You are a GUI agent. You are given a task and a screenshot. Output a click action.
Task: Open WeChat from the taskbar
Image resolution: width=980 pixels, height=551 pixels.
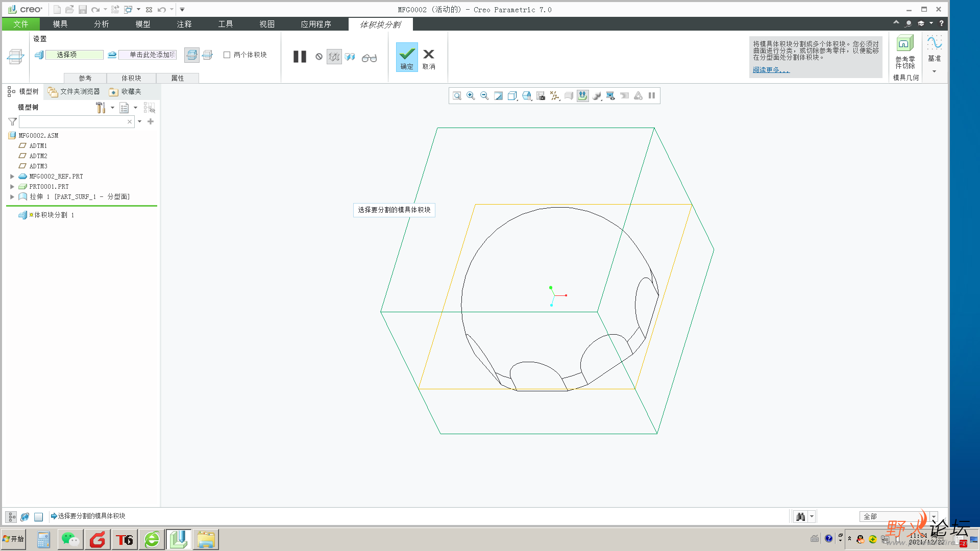coord(70,540)
